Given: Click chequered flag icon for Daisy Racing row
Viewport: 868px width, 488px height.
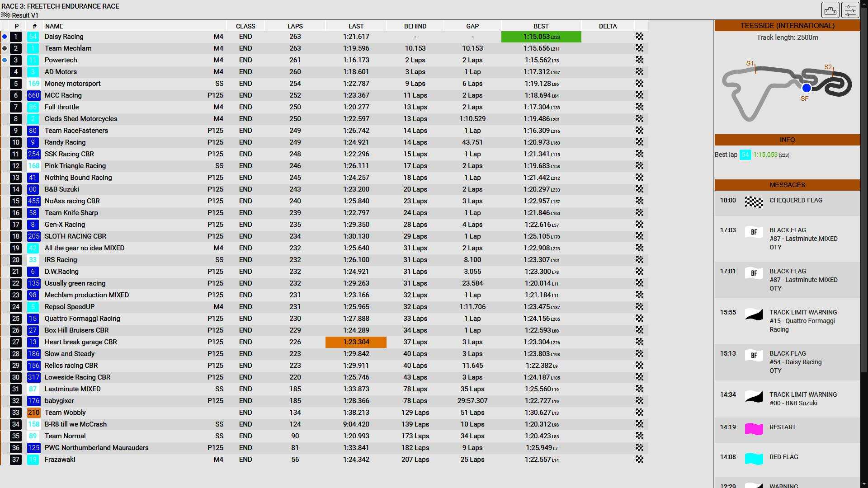Looking at the screenshot, I should pyautogui.click(x=639, y=37).
